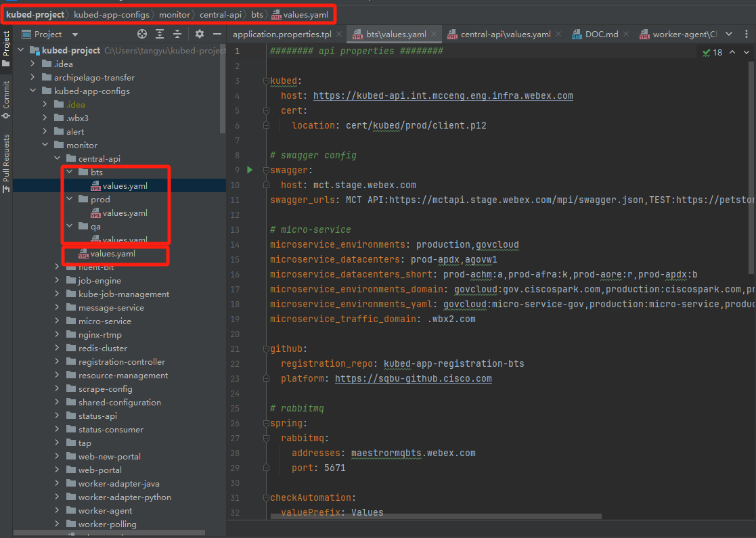756x538 pixels.
Task: Open the Project panel settings gear
Action: pos(199,35)
